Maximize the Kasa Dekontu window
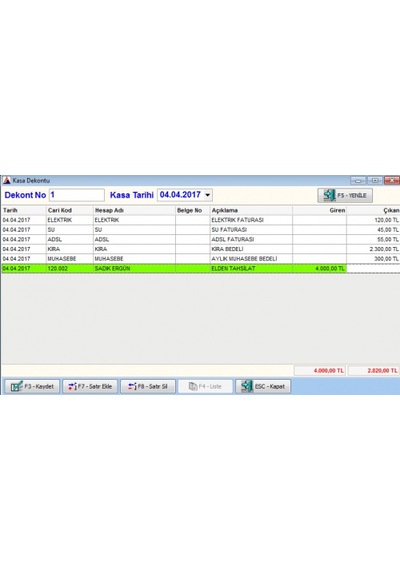 tap(375, 180)
